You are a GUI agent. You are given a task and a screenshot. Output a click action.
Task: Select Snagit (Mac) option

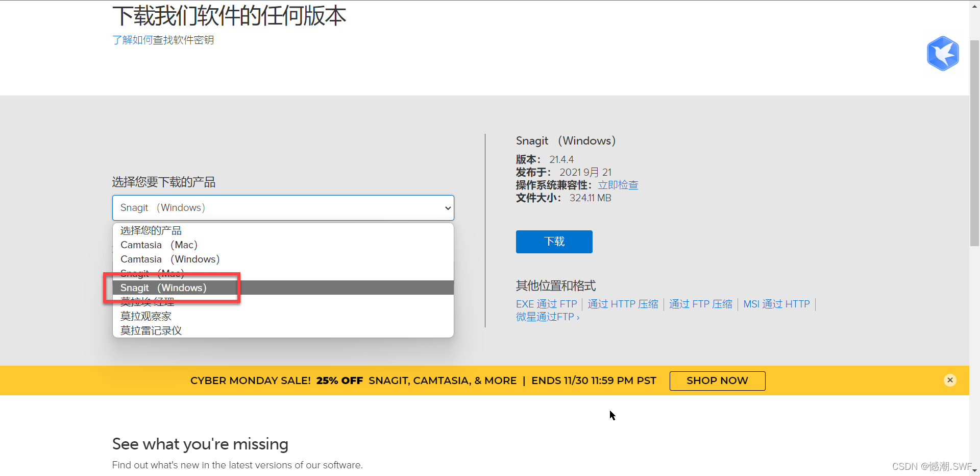[283, 273]
